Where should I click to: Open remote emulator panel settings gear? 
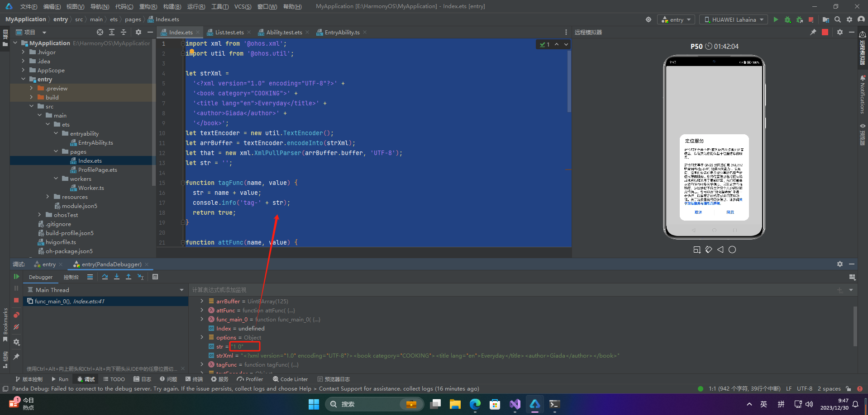coord(840,32)
